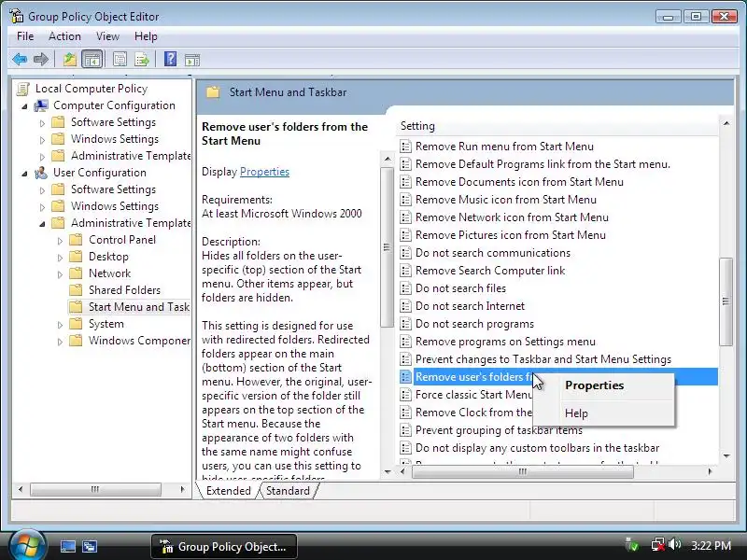Open the File menu
The width and height of the screenshot is (747, 560).
pos(25,36)
